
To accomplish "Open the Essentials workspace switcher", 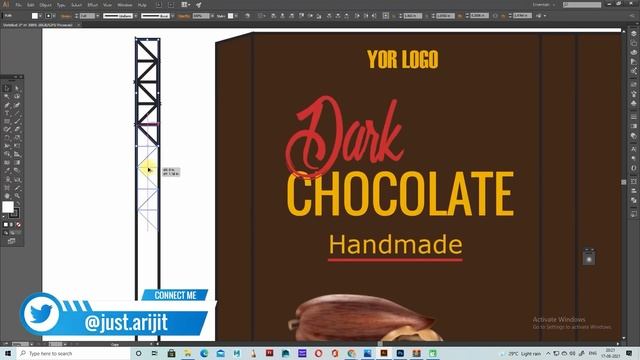I will [544, 5].
